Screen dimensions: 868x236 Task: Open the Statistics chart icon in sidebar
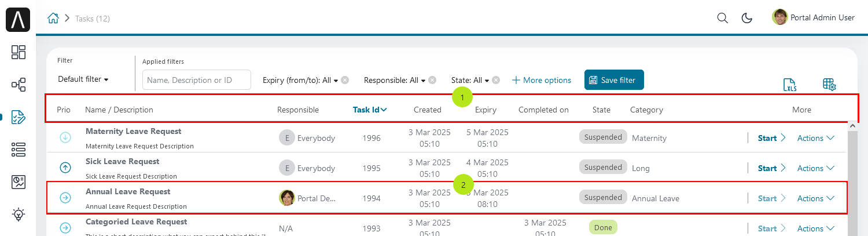click(19, 182)
